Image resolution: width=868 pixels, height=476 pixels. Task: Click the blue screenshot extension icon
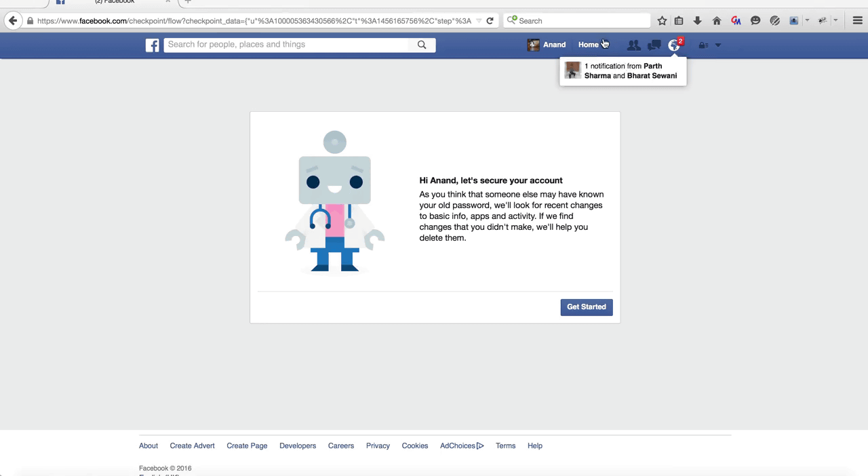794,21
